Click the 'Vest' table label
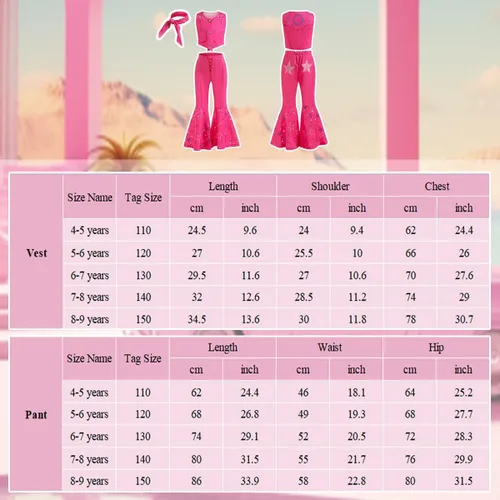The width and height of the screenshot is (500, 500). click(x=37, y=253)
